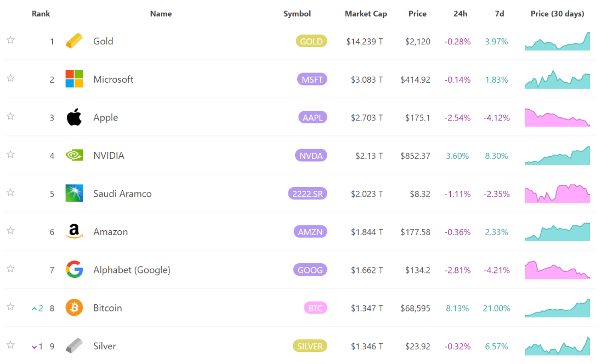Toggle the Bitcoin favorite star

point(11,307)
